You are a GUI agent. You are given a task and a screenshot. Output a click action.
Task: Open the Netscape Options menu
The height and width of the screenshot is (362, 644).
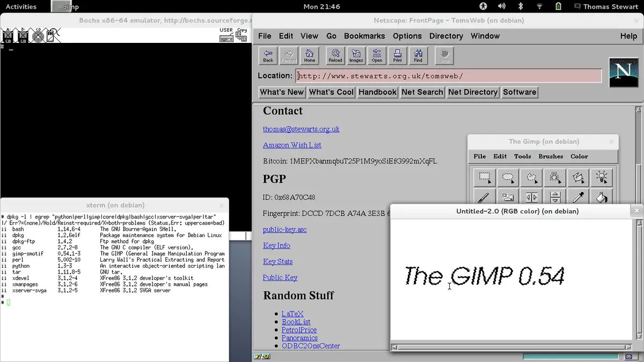coord(407,36)
